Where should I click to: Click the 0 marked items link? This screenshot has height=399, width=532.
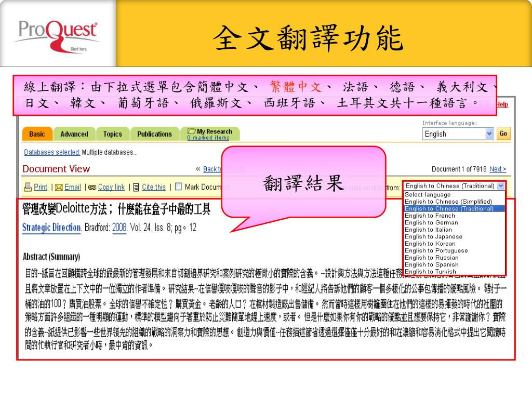208,138
